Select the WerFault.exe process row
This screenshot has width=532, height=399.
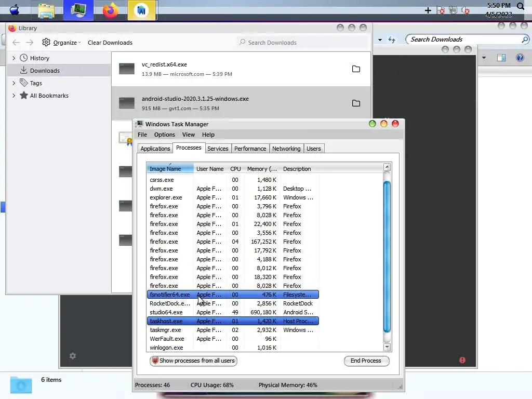pyautogui.click(x=233, y=339)
